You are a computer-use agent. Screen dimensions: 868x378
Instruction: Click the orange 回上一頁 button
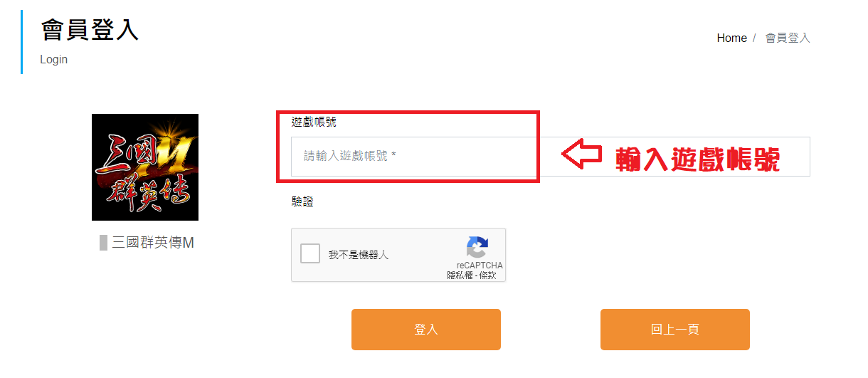pyautogui.click(x=675, y=330)
